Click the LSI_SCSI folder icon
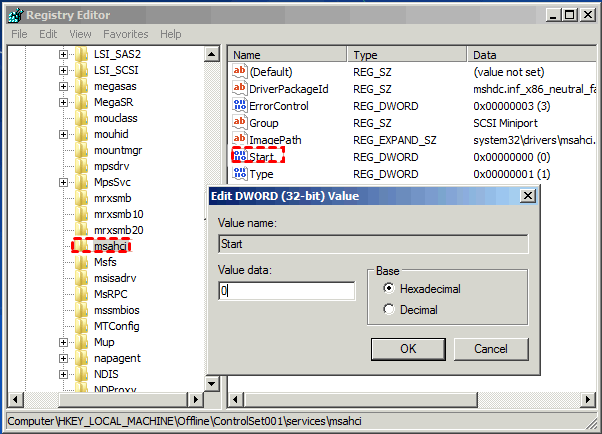The width and height of the screenshot is (602, 434). pyautogui.click(x=81, y=70)
